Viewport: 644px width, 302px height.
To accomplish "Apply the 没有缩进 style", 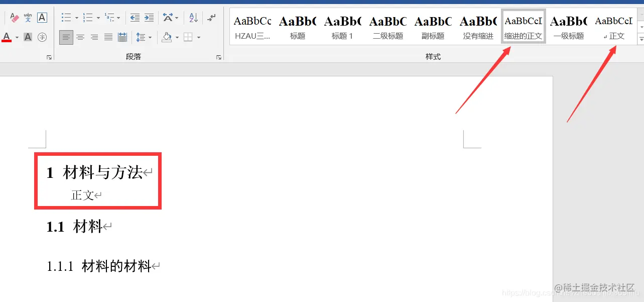I will 478,27.
